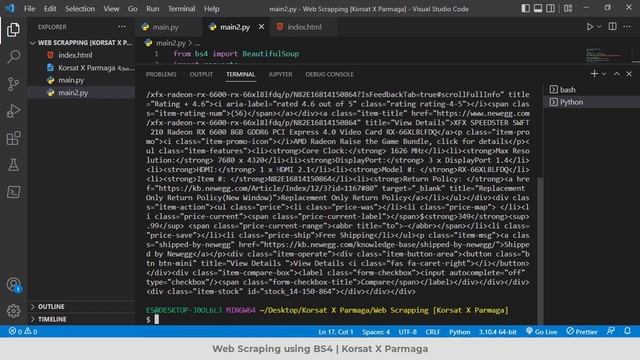
Task: Collapse the Web Scrapping project folder
Action: tap(82, 42)
